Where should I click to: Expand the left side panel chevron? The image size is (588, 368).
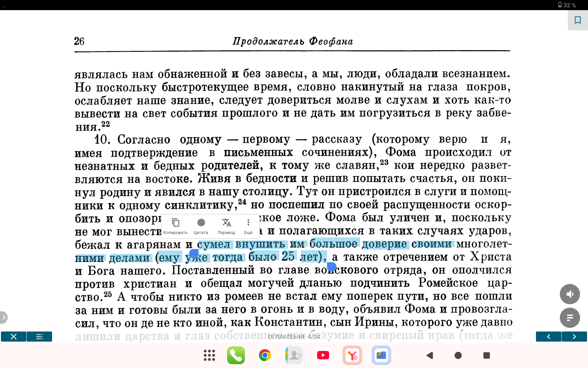tap(3, 317)
